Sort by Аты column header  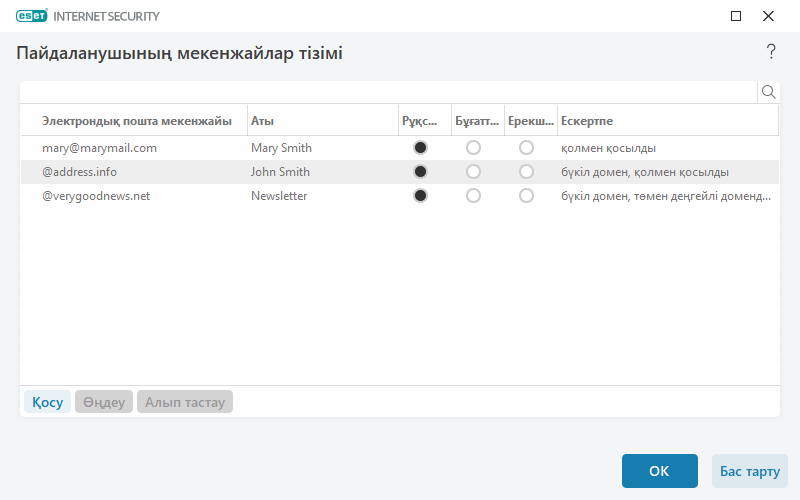tap(320, 121)
